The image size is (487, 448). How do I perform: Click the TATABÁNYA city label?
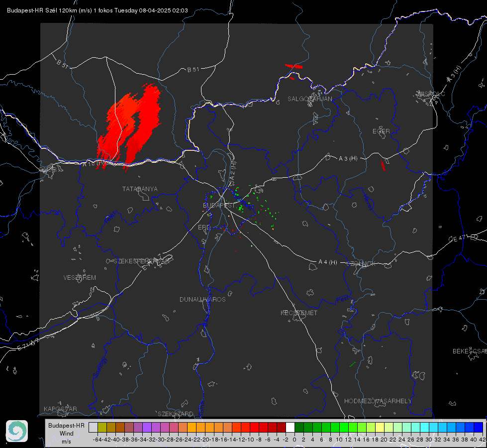[x=140, y=189]
